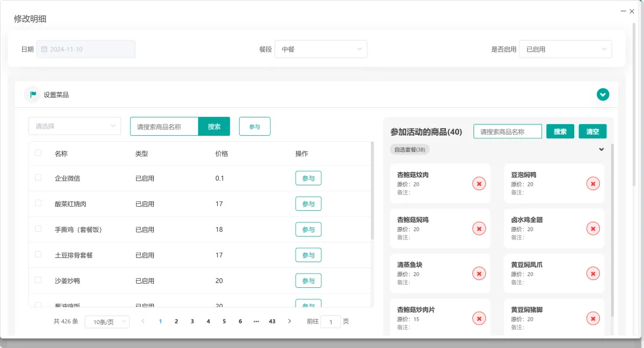Click the disabled date field 2024-11-10
The width and height of the screenshot is (644, 348).
[x=86, y=49]
